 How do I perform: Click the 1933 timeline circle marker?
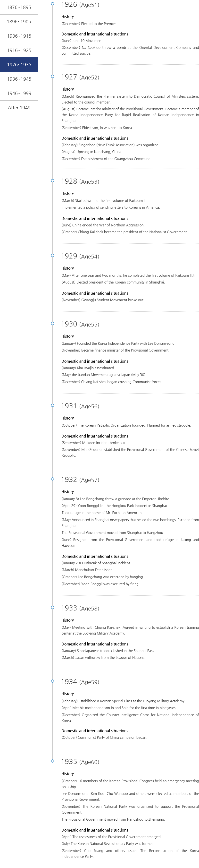tap(52, 608)
